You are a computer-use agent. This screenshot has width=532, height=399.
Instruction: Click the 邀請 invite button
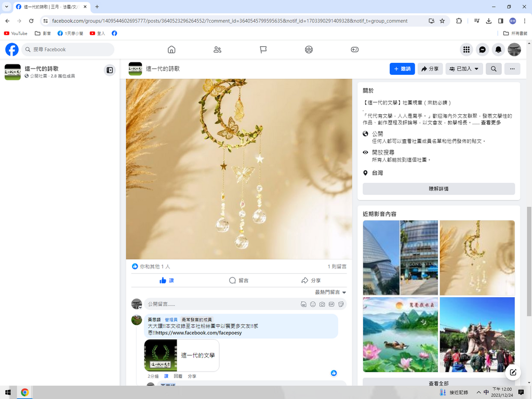pyautogui.click(x=402, y=69)
